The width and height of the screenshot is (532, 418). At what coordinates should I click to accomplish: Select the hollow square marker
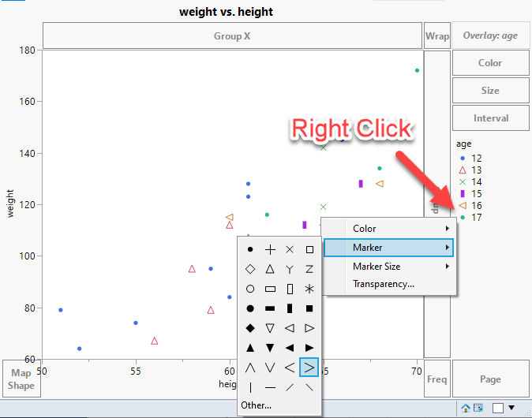(x=309, y=250)
